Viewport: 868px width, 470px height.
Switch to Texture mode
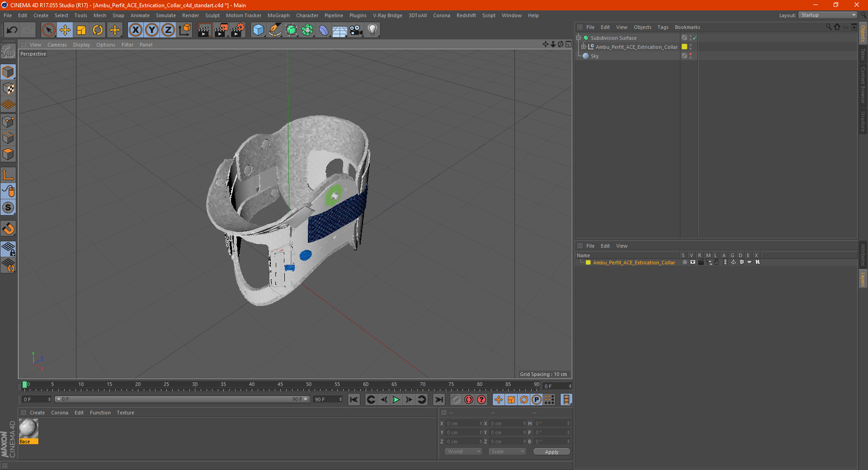9,89
